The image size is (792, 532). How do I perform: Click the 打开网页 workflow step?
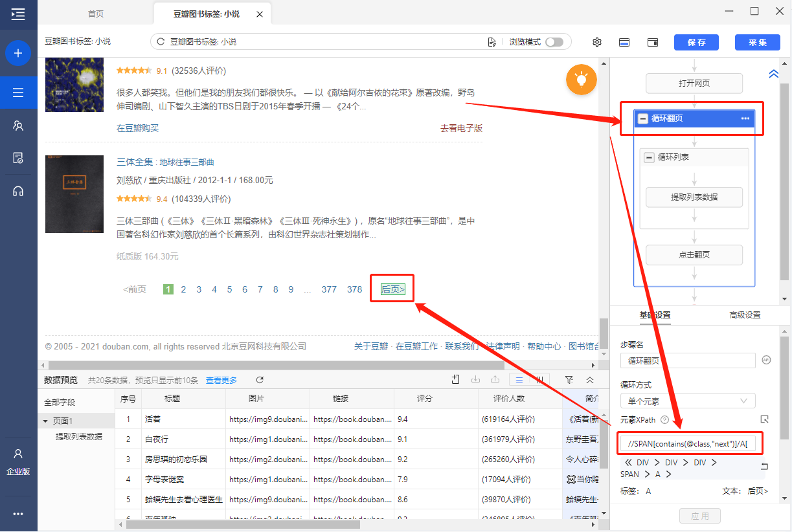(x=694, y=83)
